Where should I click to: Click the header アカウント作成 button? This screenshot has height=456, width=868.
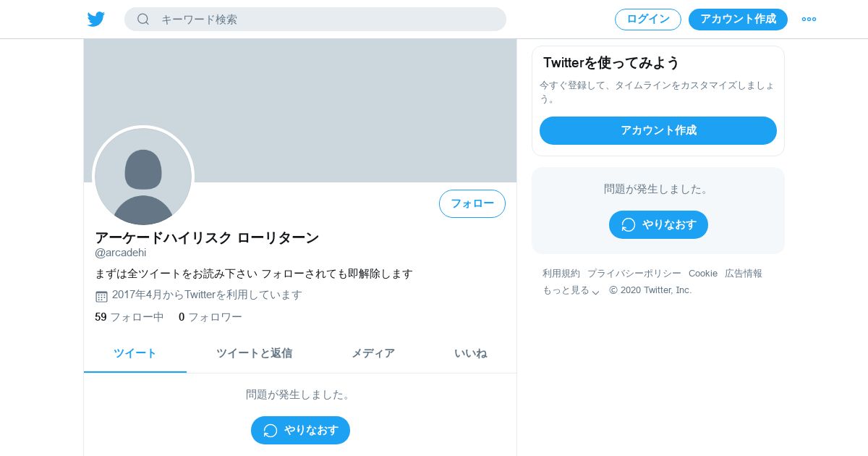[x=738, y=20]
